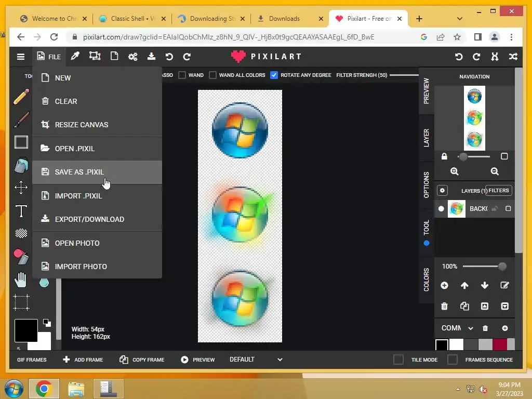Screen dimensions: 532x399
Task: Swap colors with small swap icon
Action: coord(47,323)
